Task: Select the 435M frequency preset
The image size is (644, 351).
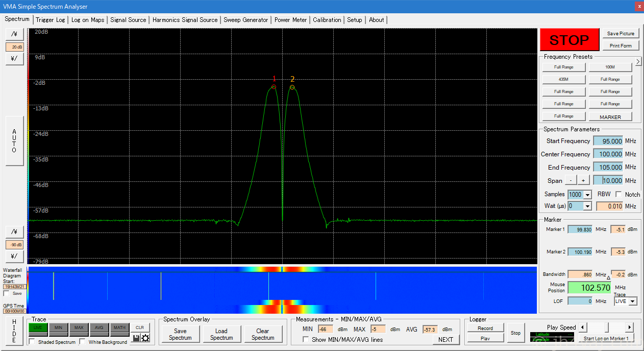Action: tap(563, 79)
